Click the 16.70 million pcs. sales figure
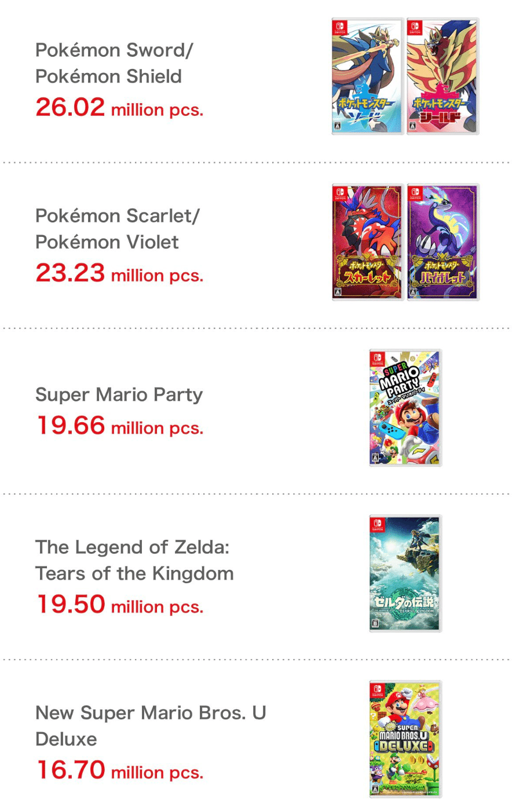This screenshot has width=512, height=812. click(x=119, y=770)
